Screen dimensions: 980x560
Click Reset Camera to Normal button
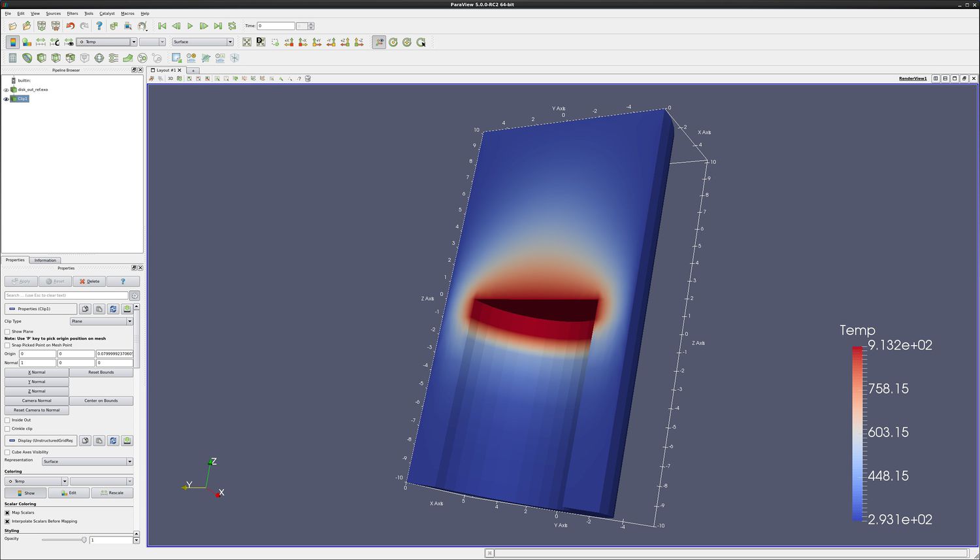[x=37, y=410]
